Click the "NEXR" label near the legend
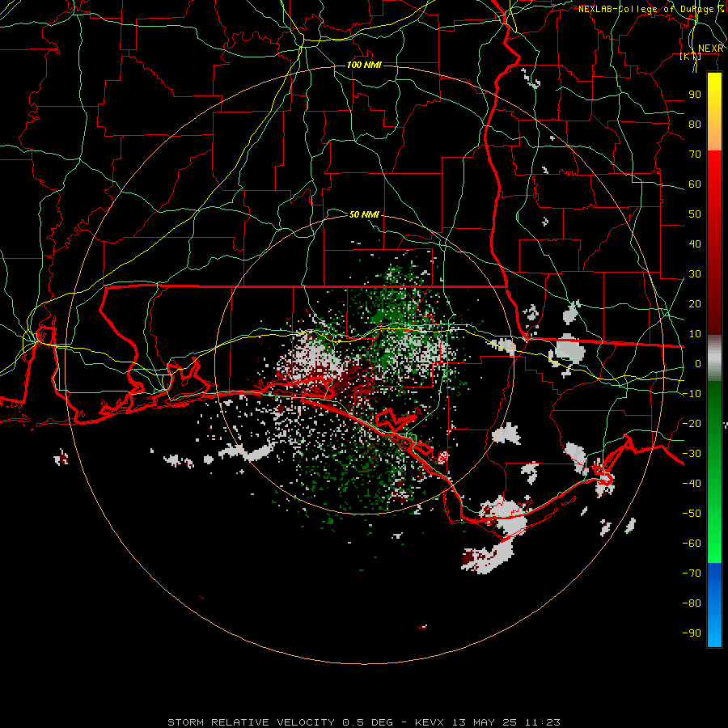 click(x=711, y=49)
